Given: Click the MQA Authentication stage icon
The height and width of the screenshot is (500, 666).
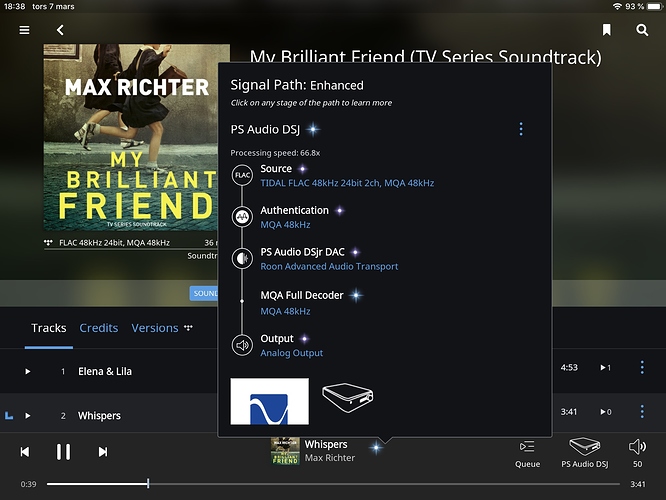Looking at the screenshot, I should coord(242,217).
